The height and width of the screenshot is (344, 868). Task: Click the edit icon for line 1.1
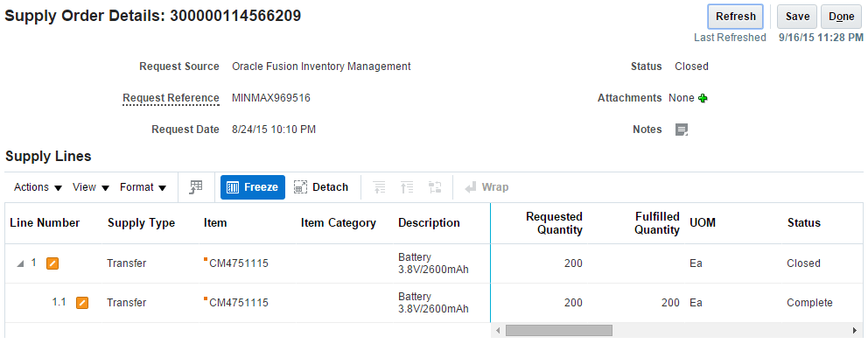tap(82, 303)
